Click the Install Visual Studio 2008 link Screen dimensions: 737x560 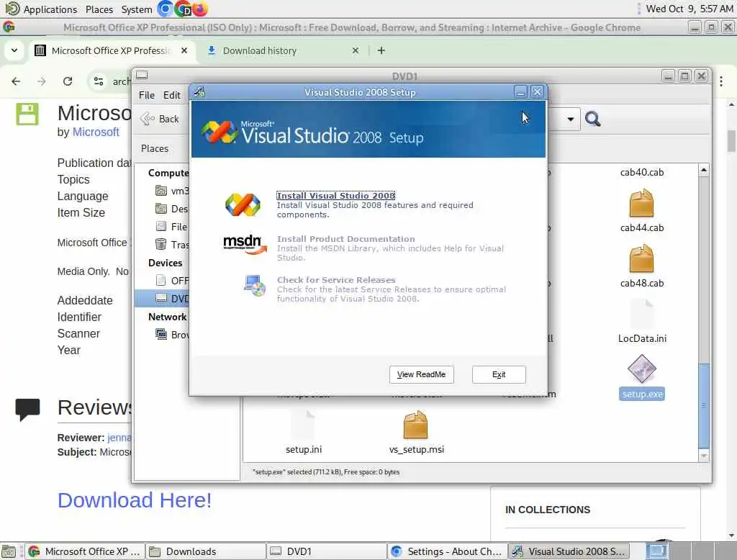(335, 196)
